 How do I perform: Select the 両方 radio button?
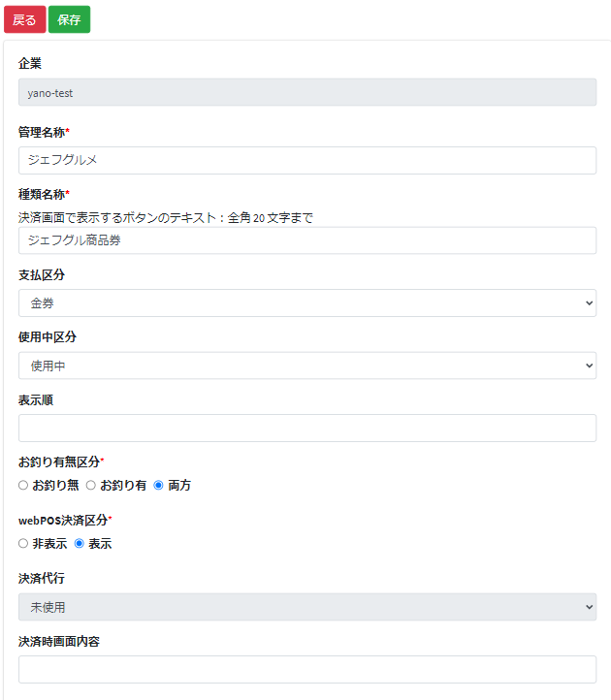[158, 485]
